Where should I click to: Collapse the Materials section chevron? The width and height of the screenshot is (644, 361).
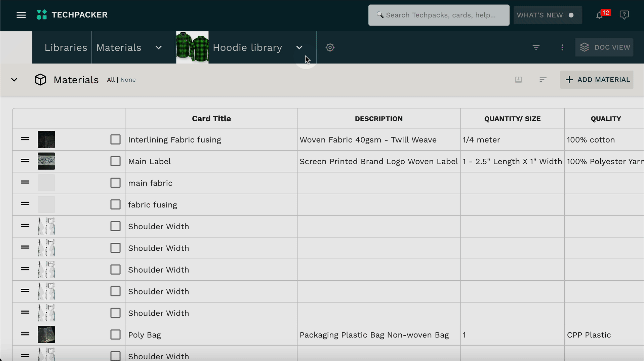[14, 80]
